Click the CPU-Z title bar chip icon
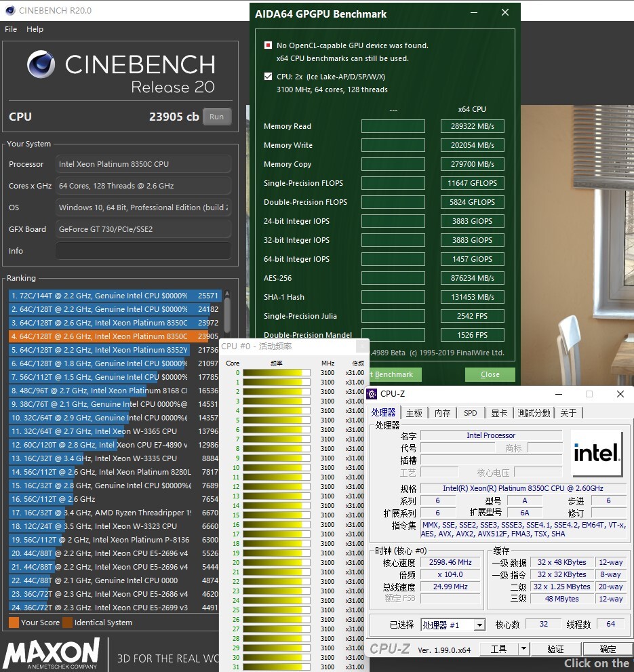Image resolution: width=634 pixels, height=672 pixels. pos(372,394)
